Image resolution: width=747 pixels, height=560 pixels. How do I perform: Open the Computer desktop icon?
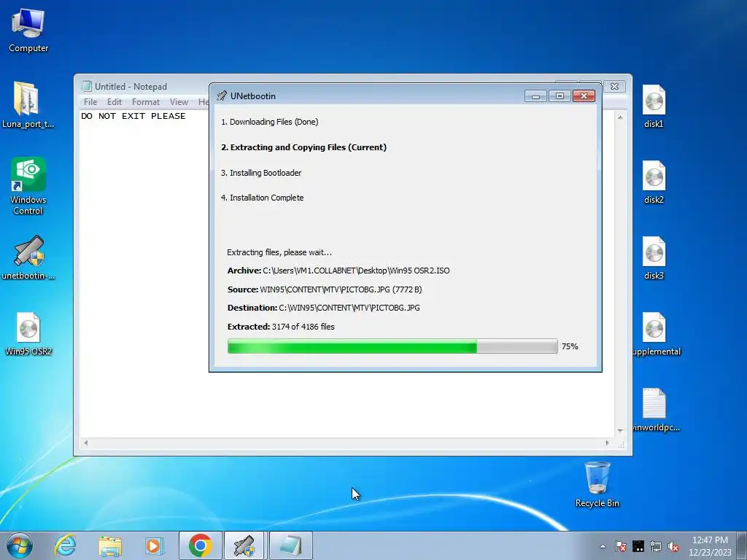(28, 31)
